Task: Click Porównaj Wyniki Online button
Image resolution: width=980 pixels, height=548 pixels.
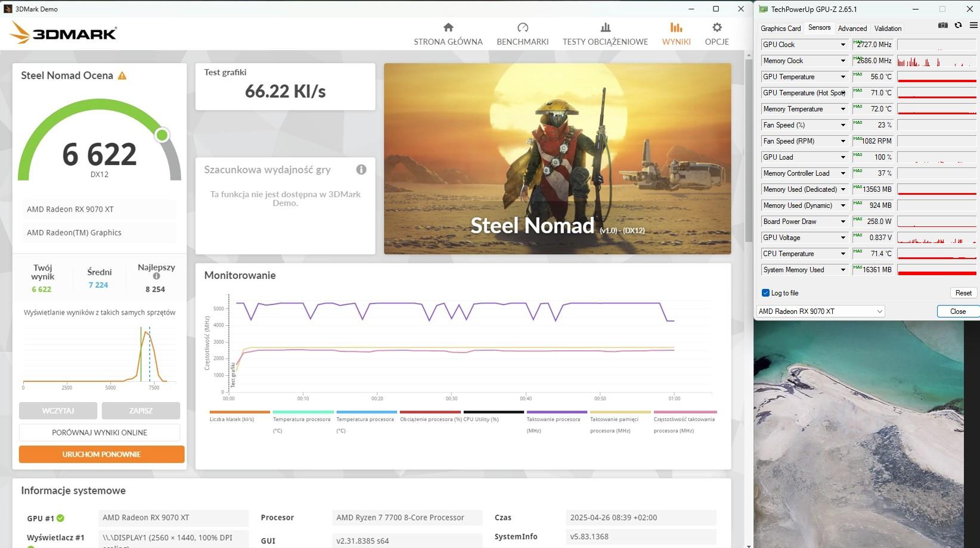Action: (x=100, y=432)
